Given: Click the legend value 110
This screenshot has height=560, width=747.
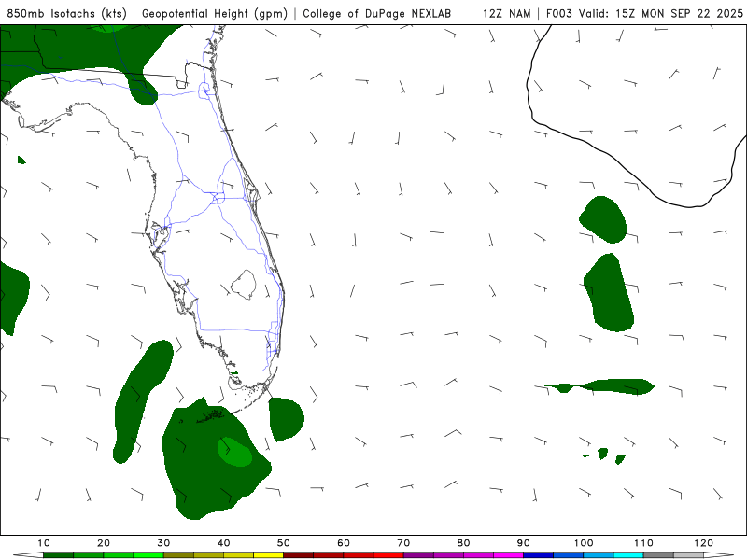Looking at the screenshot, I should click(643, 543).
